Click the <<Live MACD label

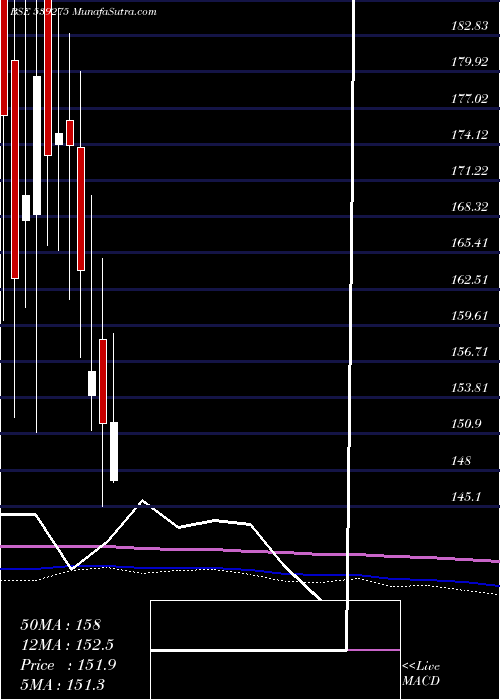click(421, 673)
